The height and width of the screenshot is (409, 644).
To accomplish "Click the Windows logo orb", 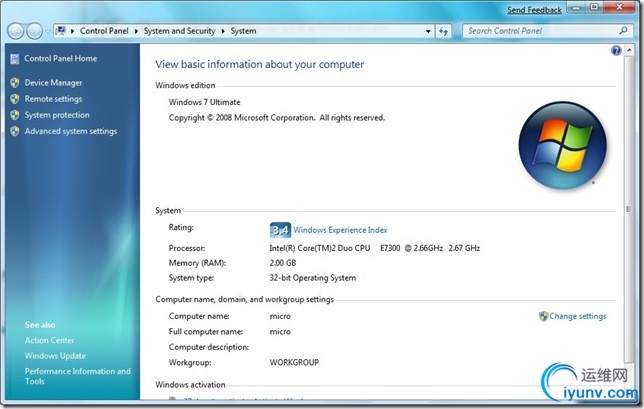I will [x=562, y=146].
